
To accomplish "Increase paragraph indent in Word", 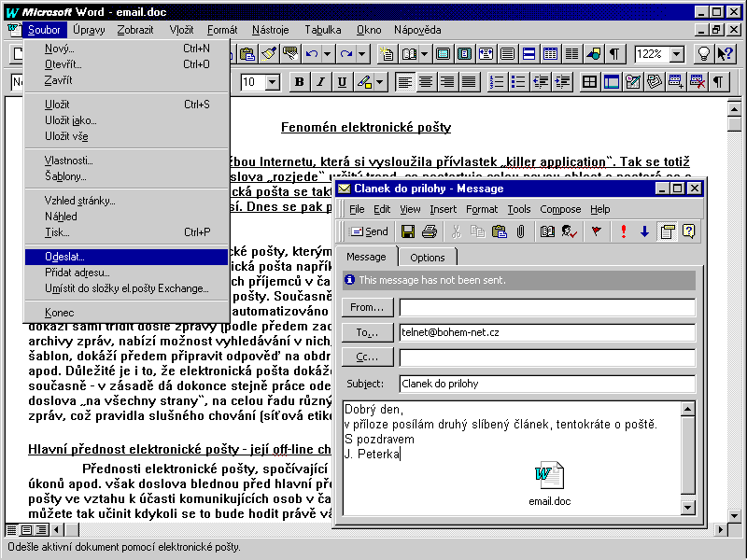I will 563,82.
